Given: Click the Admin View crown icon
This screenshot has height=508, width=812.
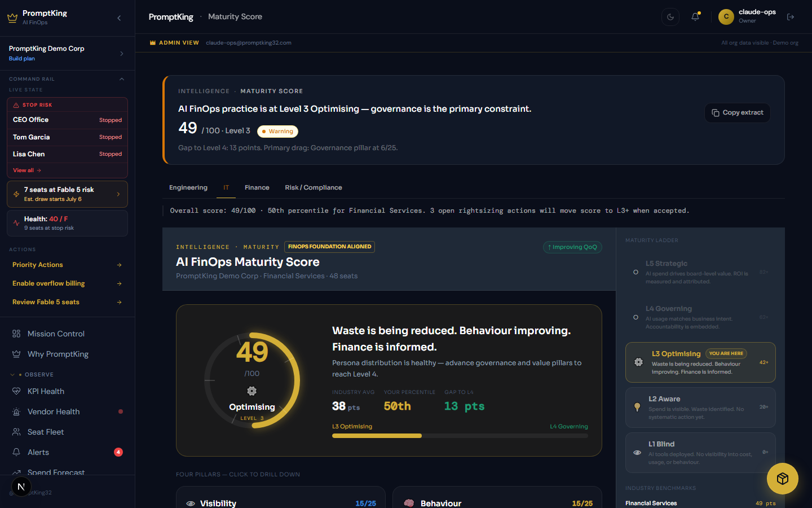Looking at the screenshot, I should tap(153, 43).
